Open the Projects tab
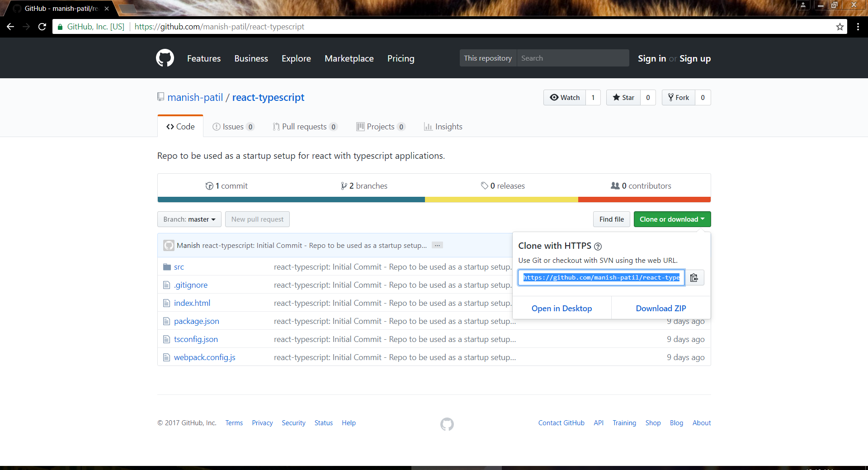Viewport: 868px width, 470px height. [x=381, y=127]
